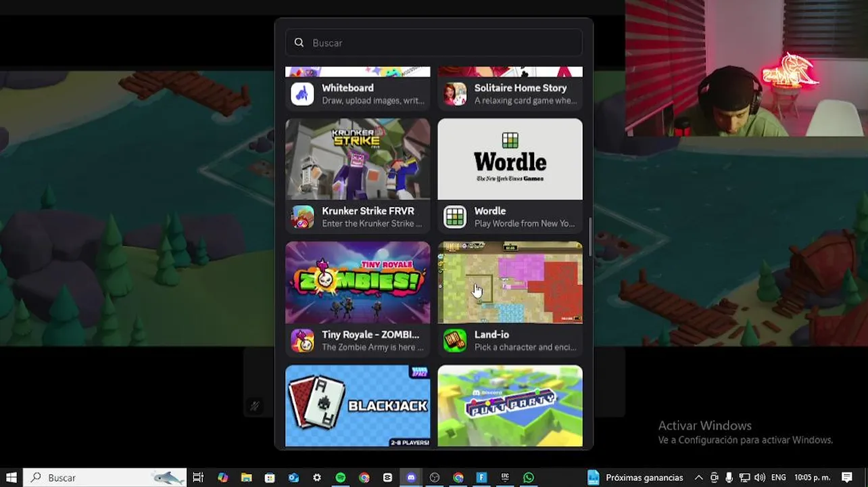Open the Blackjack banner thumbnail

tap(358, 406)
